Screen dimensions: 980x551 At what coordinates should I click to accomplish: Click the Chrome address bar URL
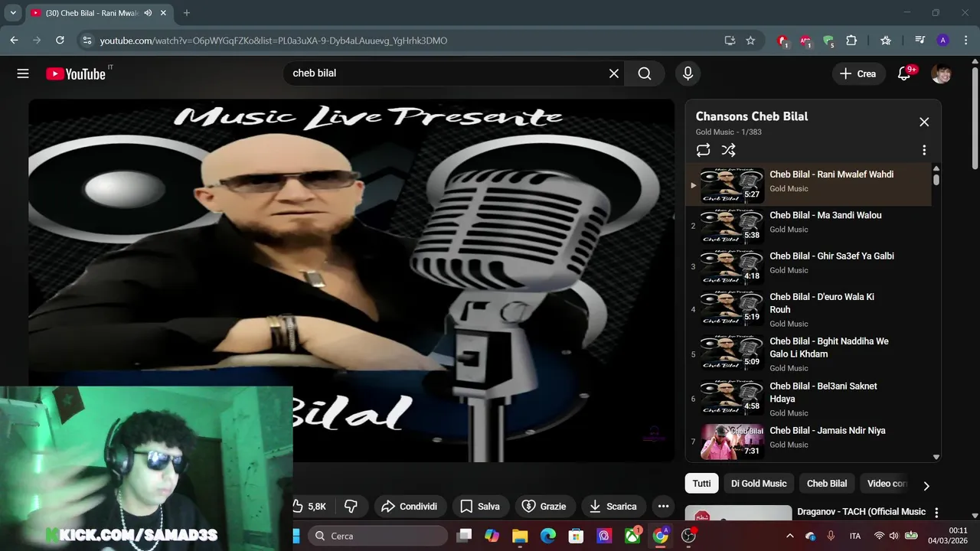click(x=273, y=41)
